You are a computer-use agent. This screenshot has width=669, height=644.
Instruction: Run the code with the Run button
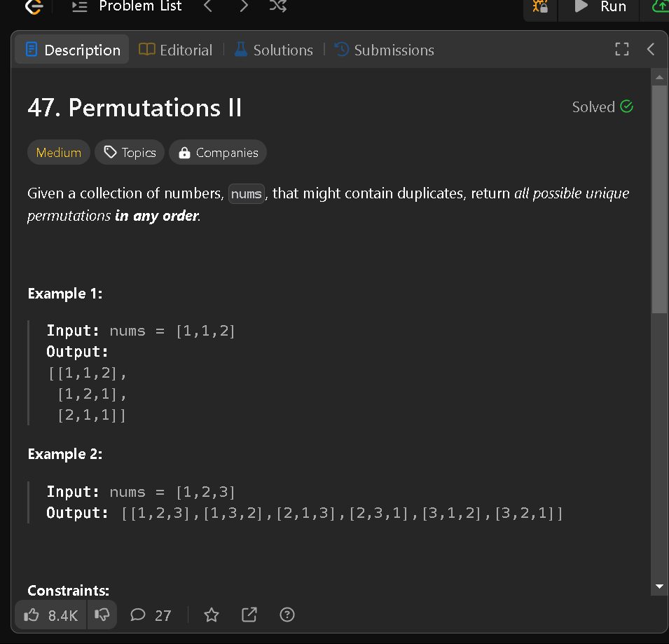[x=599, y=7]
